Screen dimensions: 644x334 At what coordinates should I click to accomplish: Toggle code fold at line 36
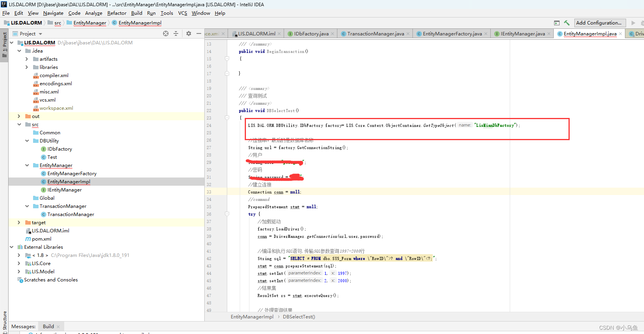pos(227,214)
